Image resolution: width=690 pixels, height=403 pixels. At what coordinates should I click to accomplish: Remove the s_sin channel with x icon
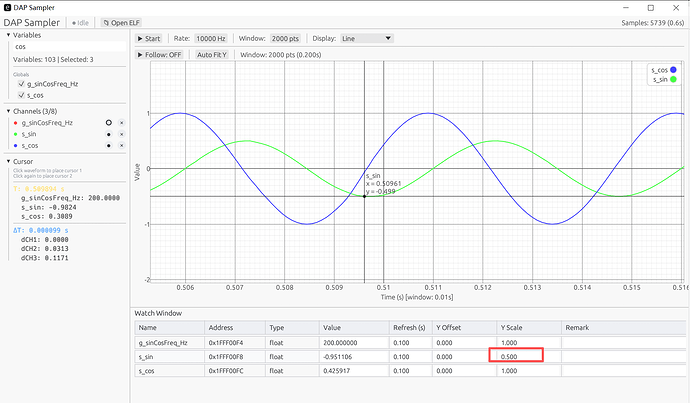coord(122,134)
